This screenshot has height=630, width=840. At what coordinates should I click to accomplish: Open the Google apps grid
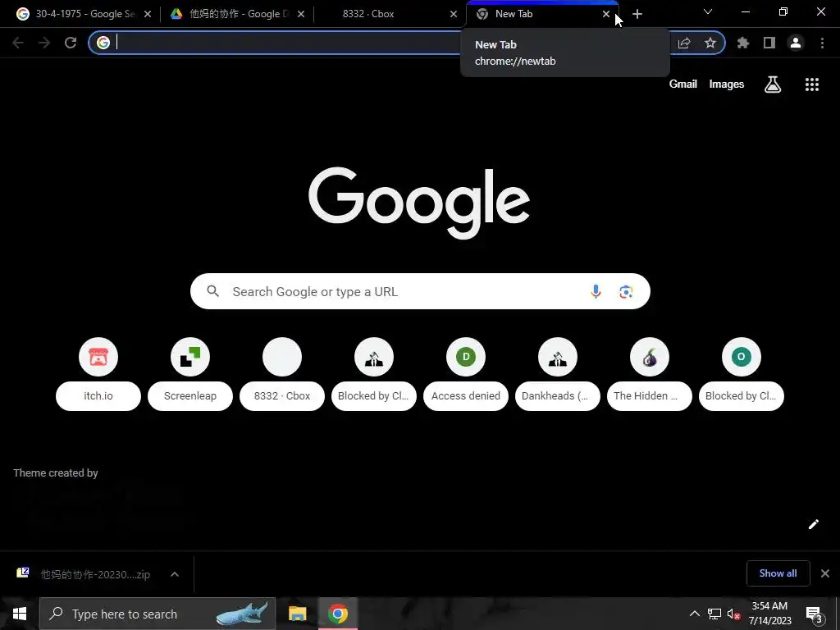coord(812,84)
